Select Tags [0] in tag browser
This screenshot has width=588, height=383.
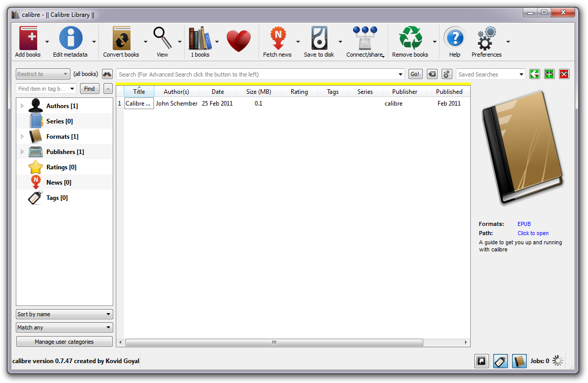[57, 198]
